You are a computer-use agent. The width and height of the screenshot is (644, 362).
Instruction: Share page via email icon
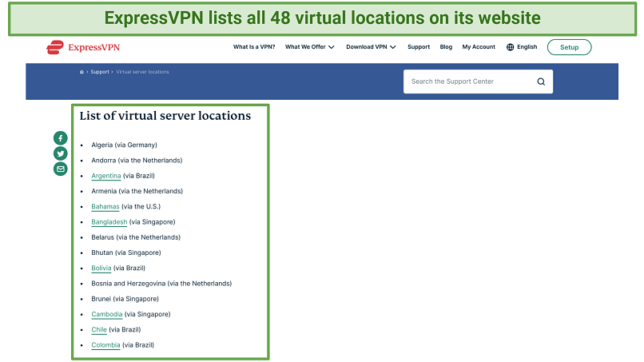pyautogui.click(x=61, y=169)
